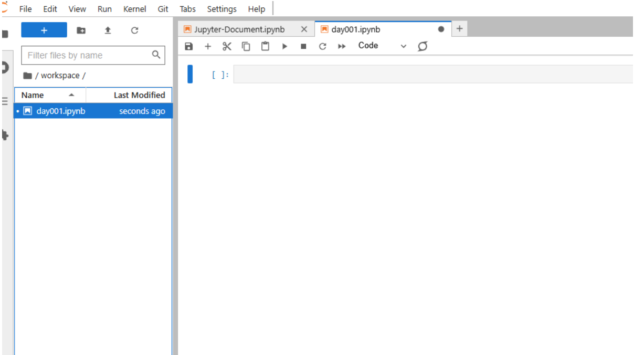Screen dimensions: 644x355
Task: Restart the kernel with circular arrow
Action: pyautogui.click(x=323, y=46)
